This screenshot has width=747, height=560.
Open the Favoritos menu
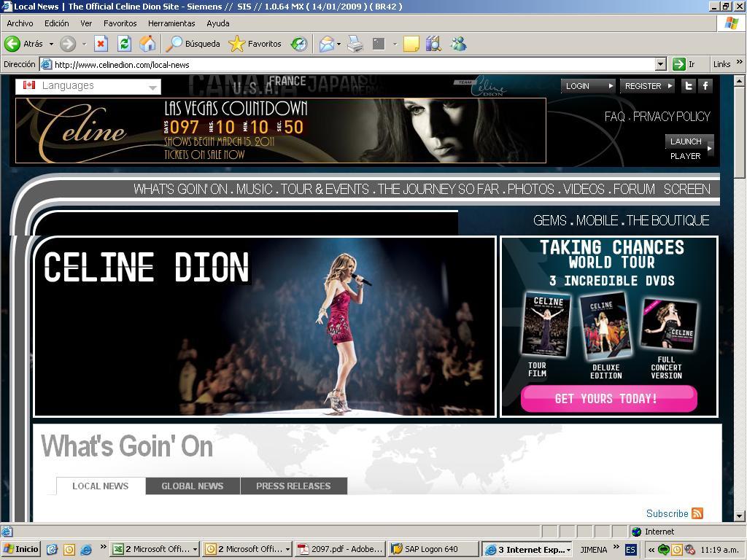click(x=120, y=23)
